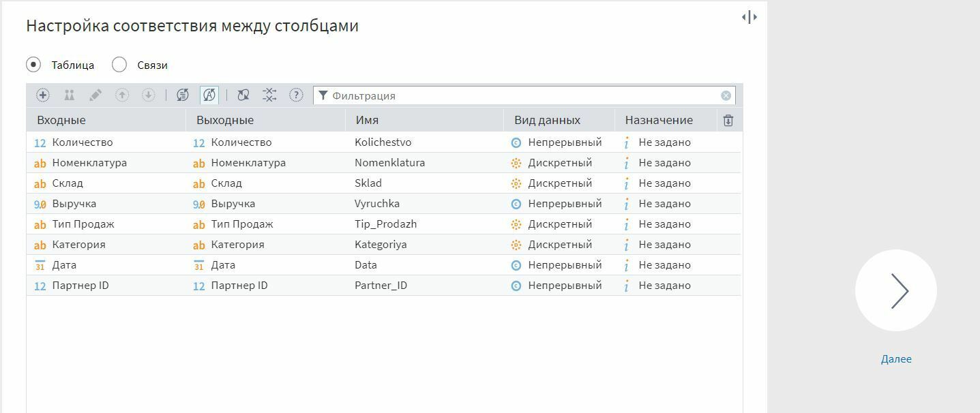Click the info icon next to Выручка назначение
980x413 pixels.
point(626,203)
